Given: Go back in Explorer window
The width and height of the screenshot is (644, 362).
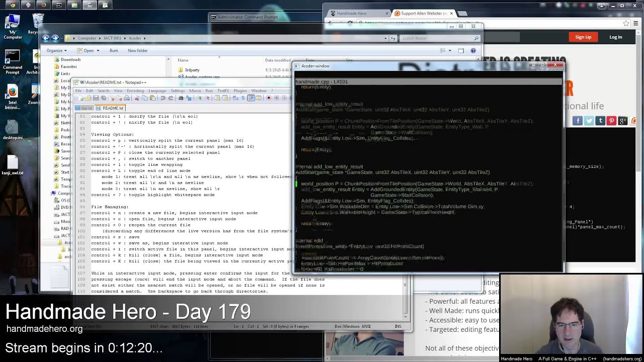Looking at the screenshot, I should click(46, 38).
